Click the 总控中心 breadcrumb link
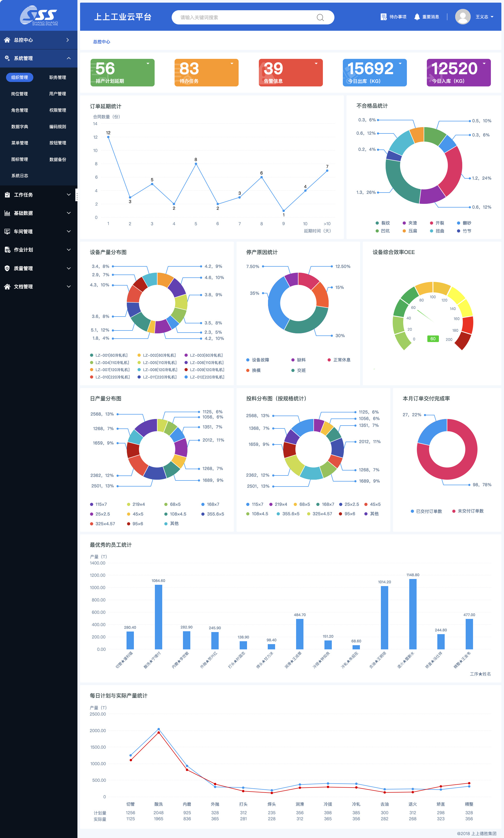Viewport: 504px width, 838px height. click(102, 42)
